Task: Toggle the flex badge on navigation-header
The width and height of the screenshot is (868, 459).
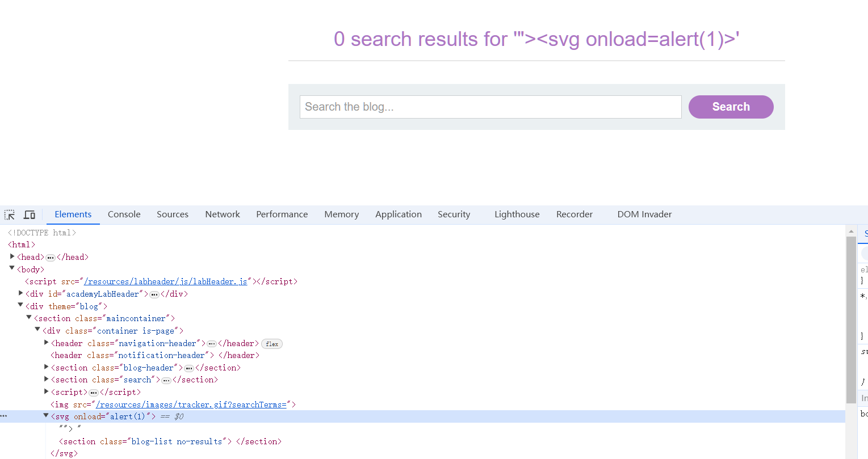Action: pyautogui.click(x=272, y=344)
